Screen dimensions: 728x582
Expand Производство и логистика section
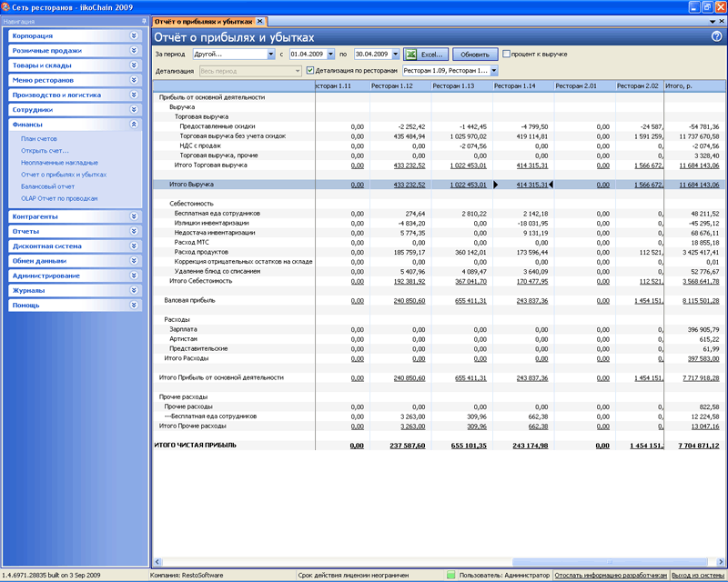[134, 95]
